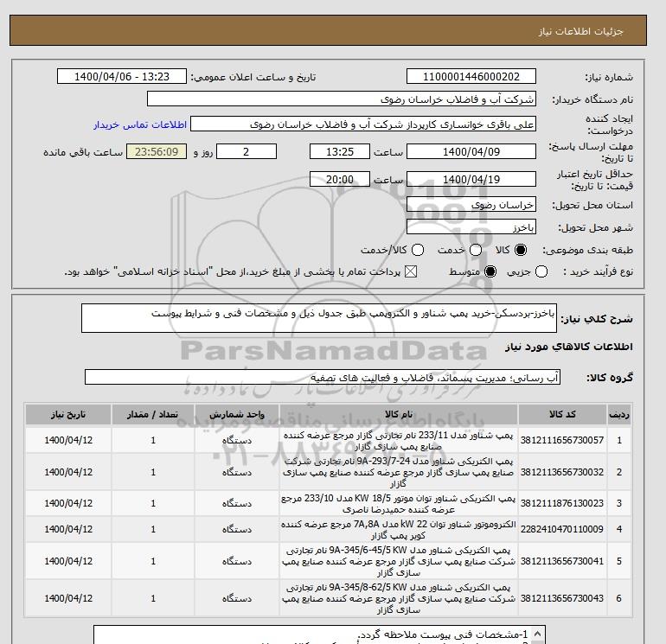The width and height of the screenshot is (666, 644).
Task: Click the جزئیات اطلاعات نیاز header title
Action: tap(580, 32)
